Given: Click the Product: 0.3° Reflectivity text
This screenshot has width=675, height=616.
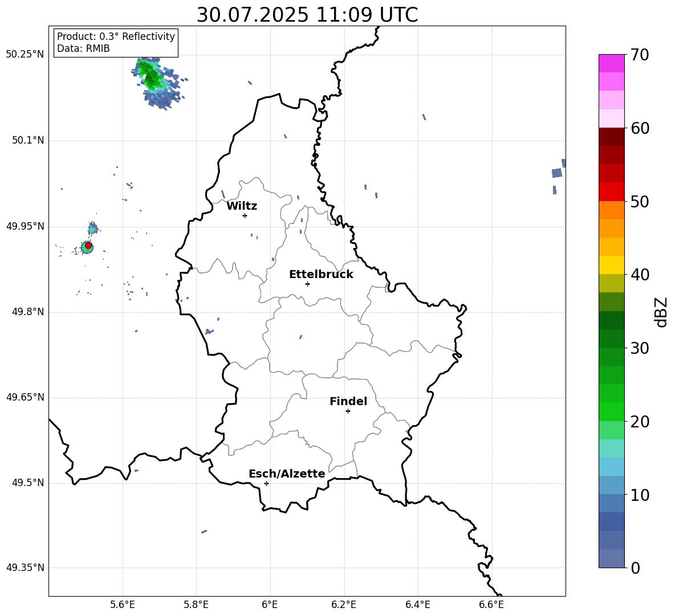Looking at the screenshot, I should (116, 36).
